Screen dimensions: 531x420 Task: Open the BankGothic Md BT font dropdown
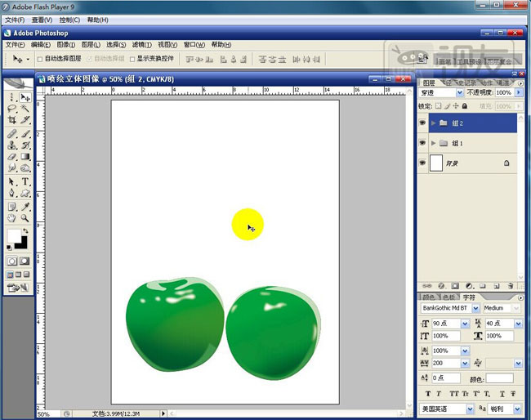point(476,309)
